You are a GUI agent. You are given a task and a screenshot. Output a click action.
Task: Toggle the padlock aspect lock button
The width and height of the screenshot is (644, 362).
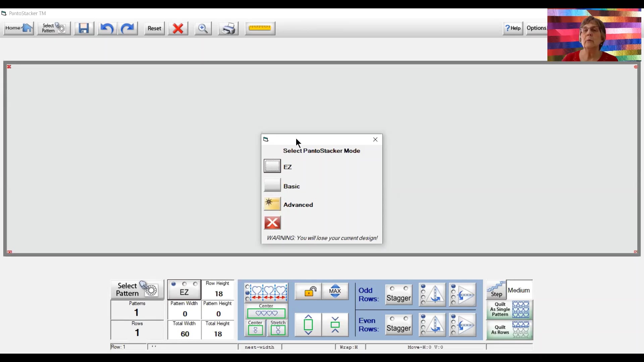(x=308, y=292)
